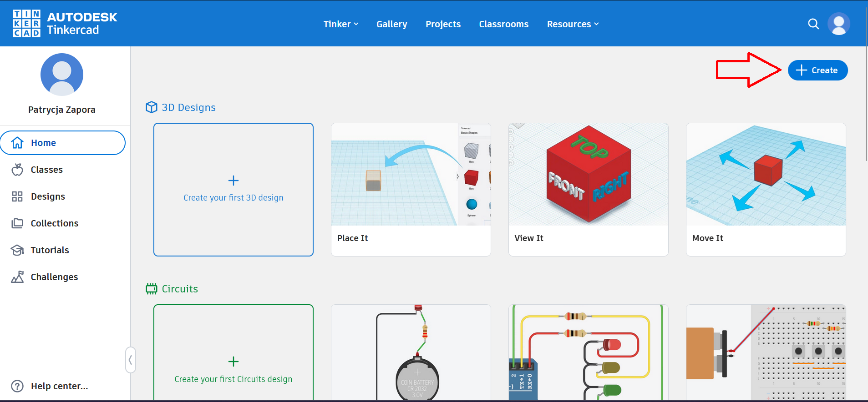
Task: Open the search magnifier icon
Action: tap(813, 24)
